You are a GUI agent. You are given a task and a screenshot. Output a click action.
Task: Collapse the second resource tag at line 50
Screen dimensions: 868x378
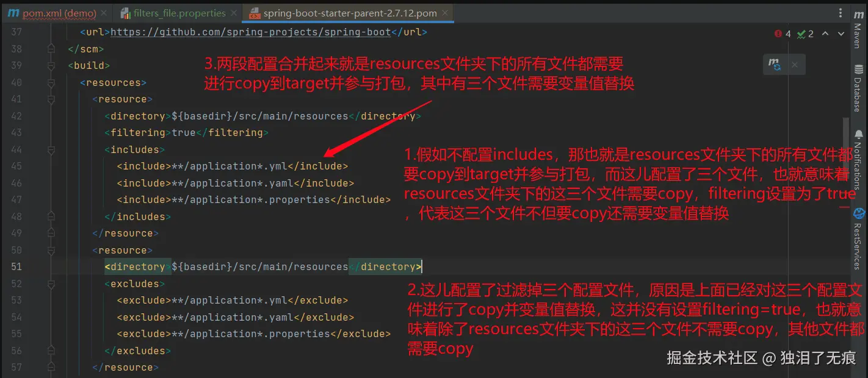pyautogui.click(x=51, y=250)
